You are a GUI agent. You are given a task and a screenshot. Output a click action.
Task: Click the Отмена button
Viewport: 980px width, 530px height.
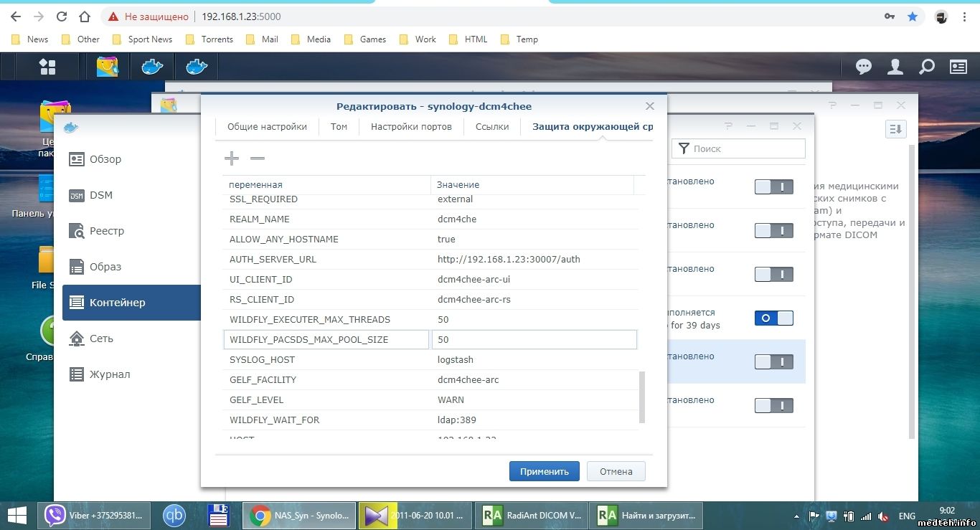pos(616,471)
